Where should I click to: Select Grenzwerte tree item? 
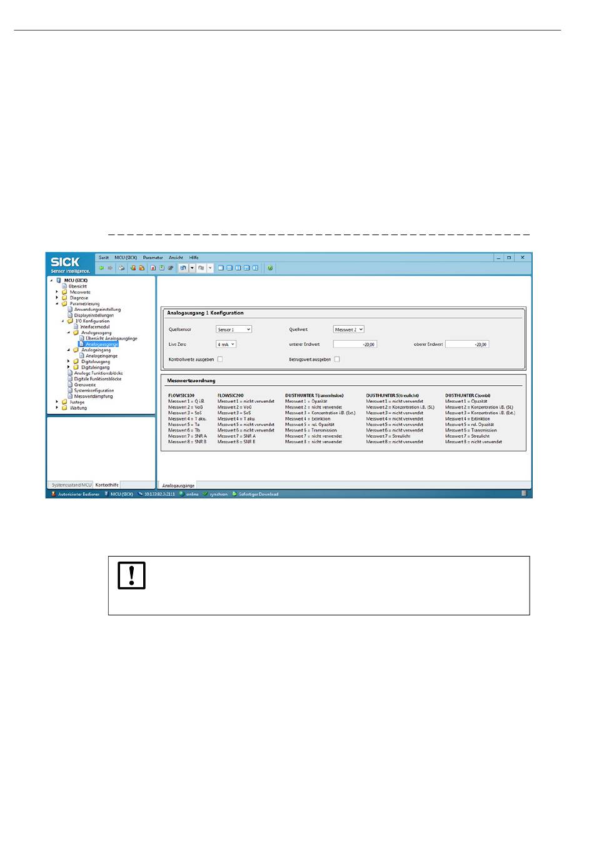point(85,385)
